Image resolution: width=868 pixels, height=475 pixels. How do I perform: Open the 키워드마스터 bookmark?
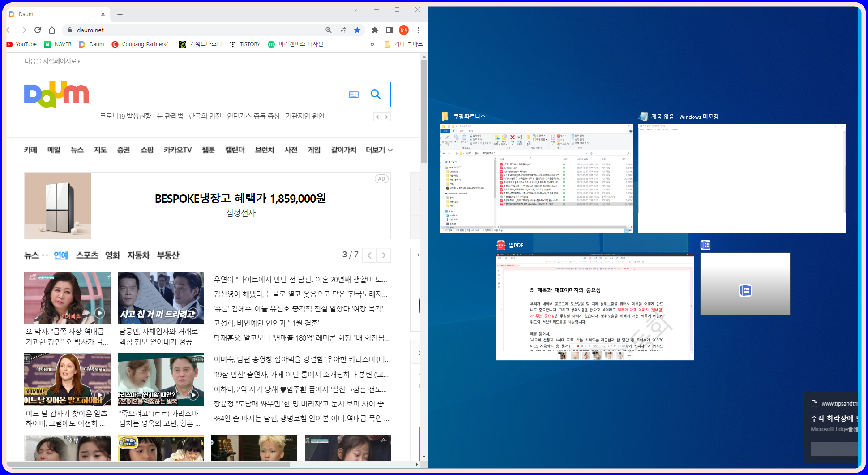(201, 44)
